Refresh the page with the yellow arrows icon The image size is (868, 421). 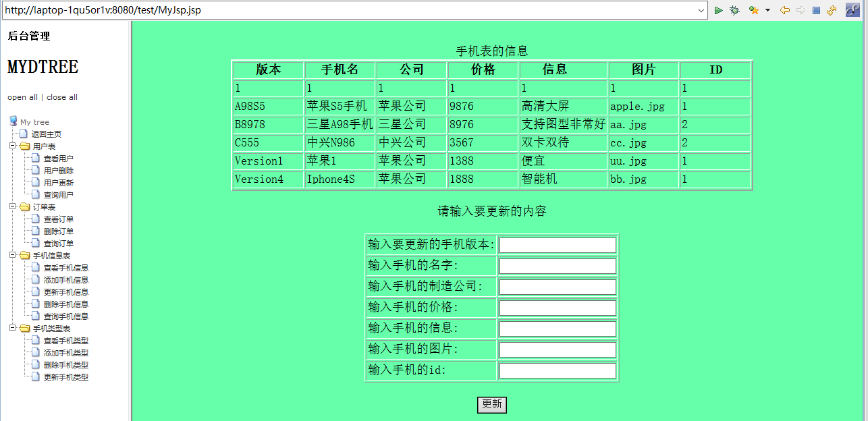point(832,10)
